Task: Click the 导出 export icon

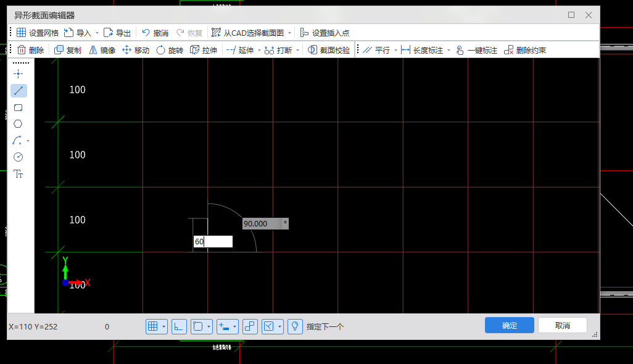Action: (108, 33)
